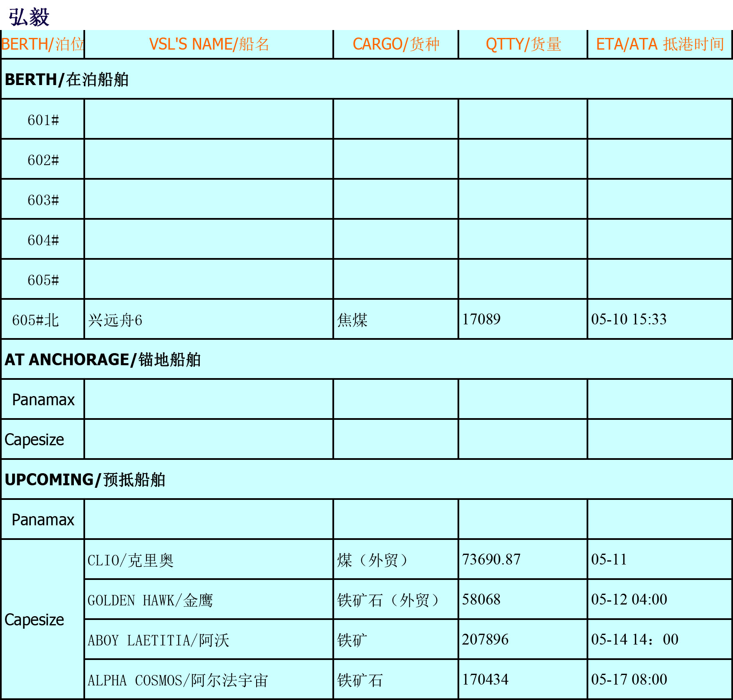This screenshot has width=733, height=700.
Task: Select berth cell 602#
Action: (x=43, y=160)
